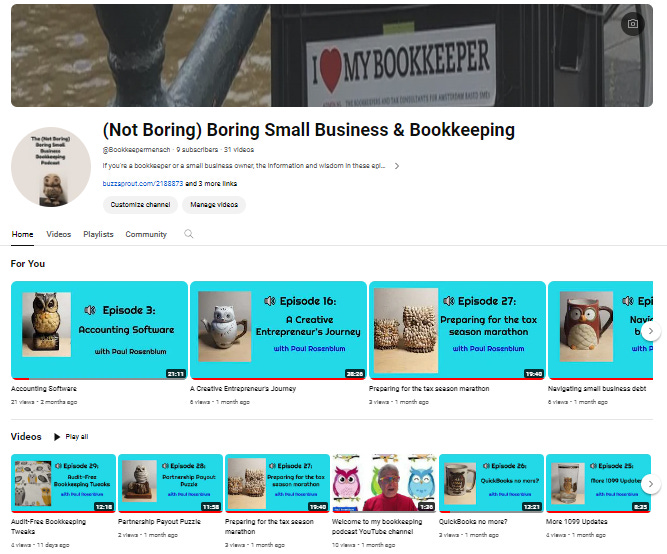
Task: Show next videos in Videos row
Action: [x=650, y=484]
